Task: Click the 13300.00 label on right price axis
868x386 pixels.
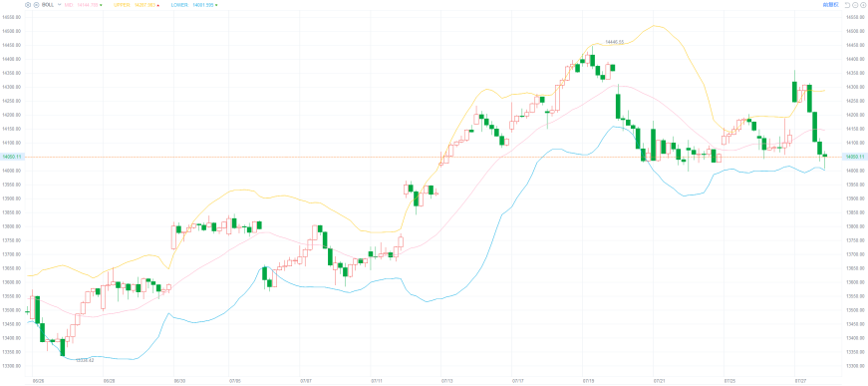Action: click(x=855, y=366)
